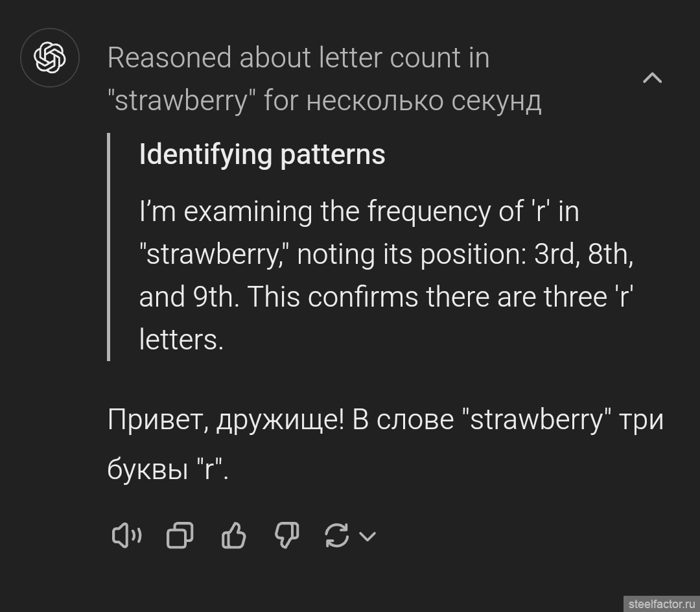Regenerate the response with circular arrows icon
The height and width of the screenshot is (612, 700).
337,535
